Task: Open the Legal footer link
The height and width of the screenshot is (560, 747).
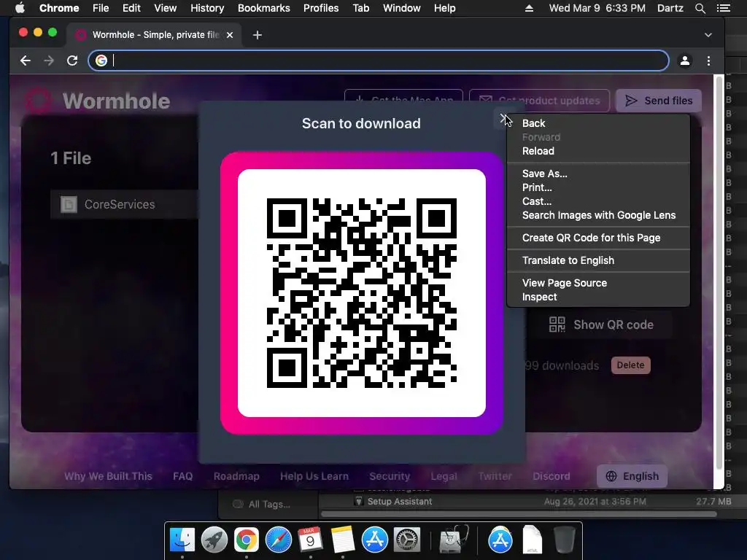Action: [444, 476]
